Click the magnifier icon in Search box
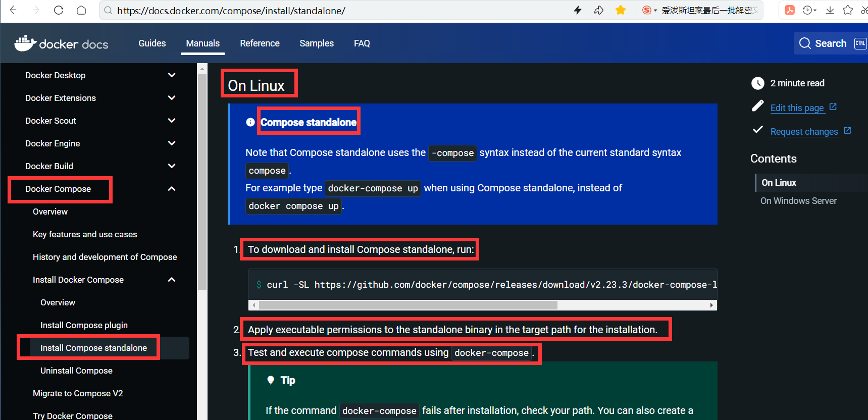Screen dimensions: 868x420 [805, 43]
